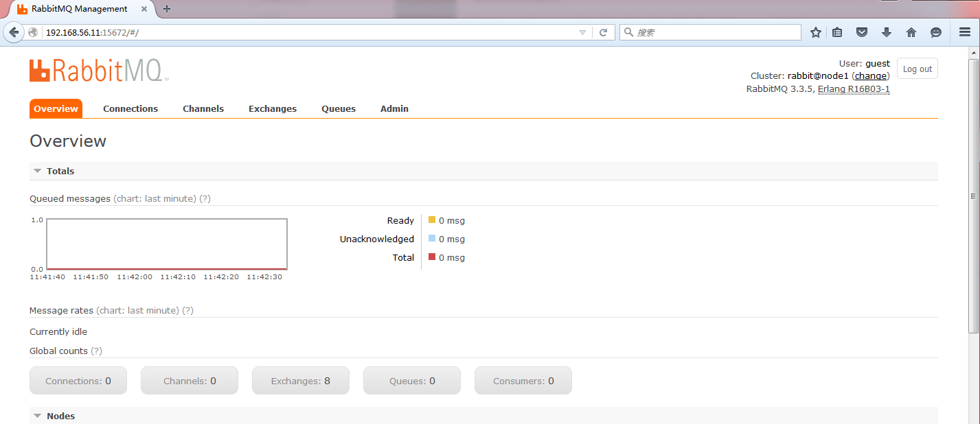Viewport: 980px width, 424px height.
Task: Click the username guest text
Action: 878,63
